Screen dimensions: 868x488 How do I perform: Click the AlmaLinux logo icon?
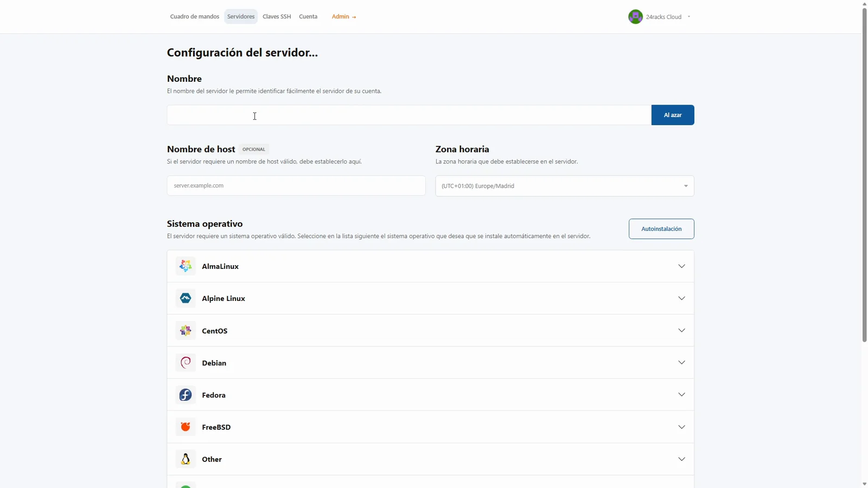pos(186,266)
